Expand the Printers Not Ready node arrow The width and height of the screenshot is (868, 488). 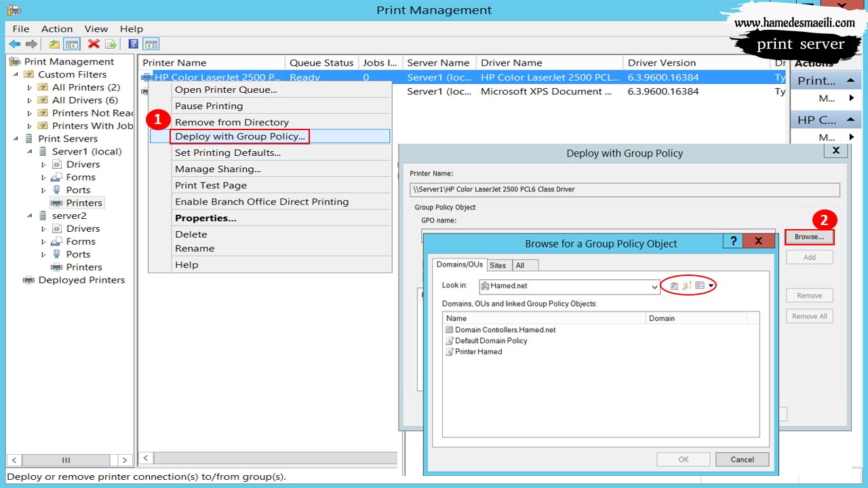pos(29,113)
